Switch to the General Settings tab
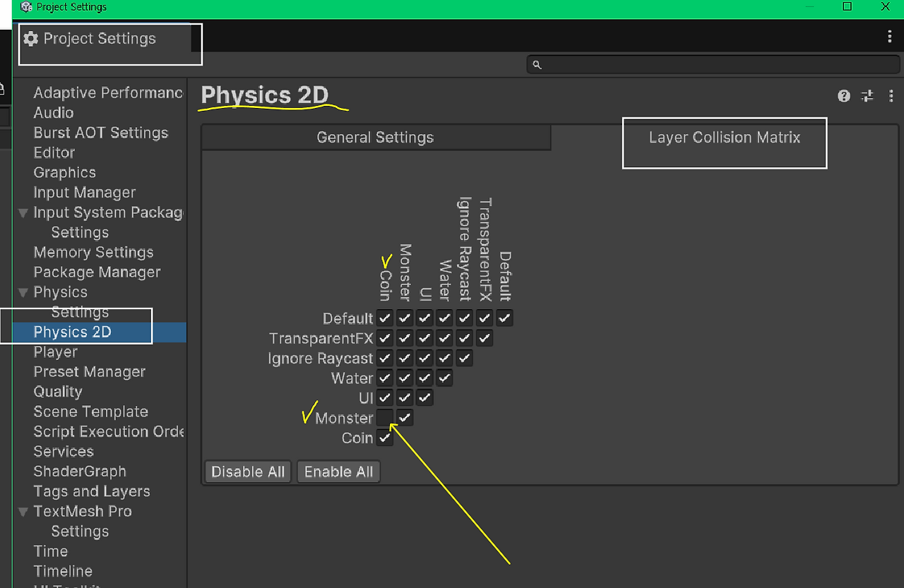Viewport: 904px width, 588px height. (x=375, y=138)
